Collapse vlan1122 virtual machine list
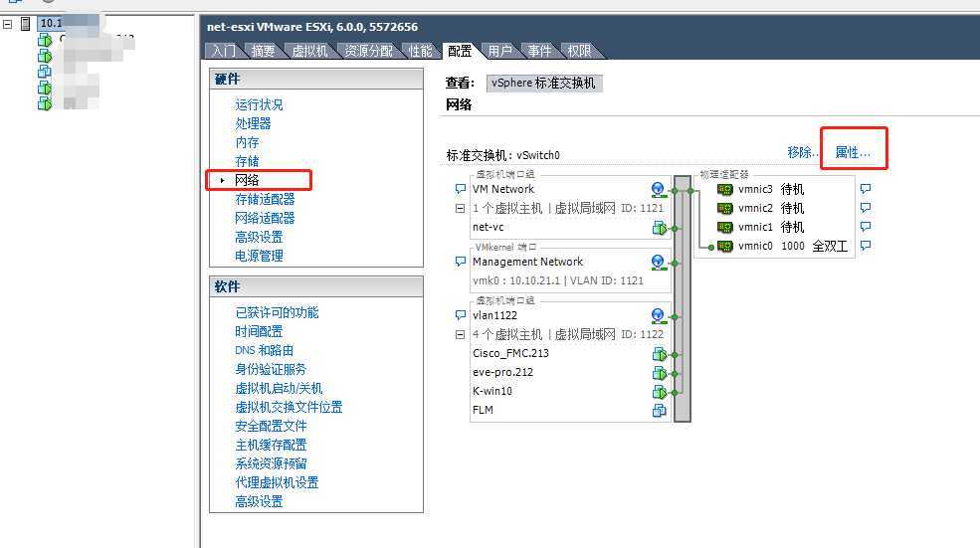The height and width of the screenshot is (548, 980). point(460,334)
